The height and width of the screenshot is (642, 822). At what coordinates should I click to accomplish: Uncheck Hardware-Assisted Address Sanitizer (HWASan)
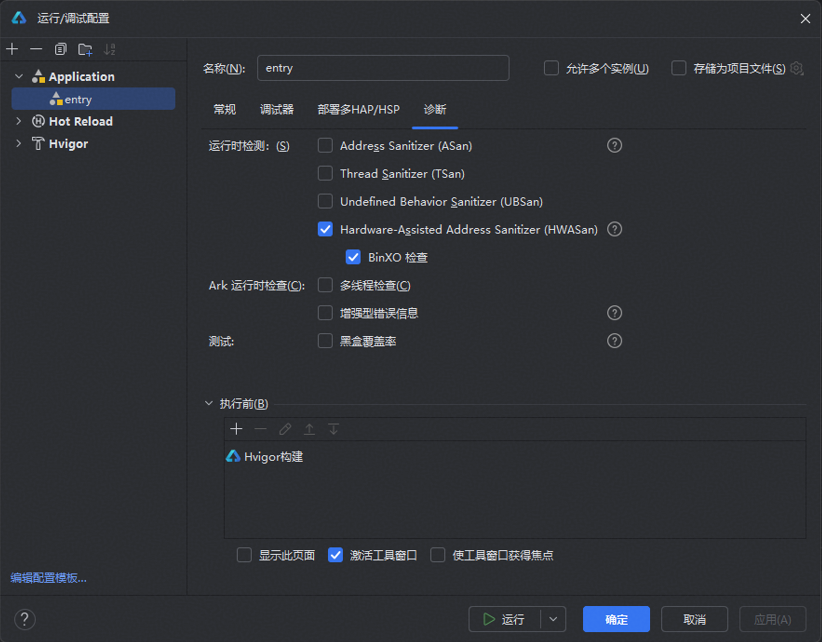325,229
